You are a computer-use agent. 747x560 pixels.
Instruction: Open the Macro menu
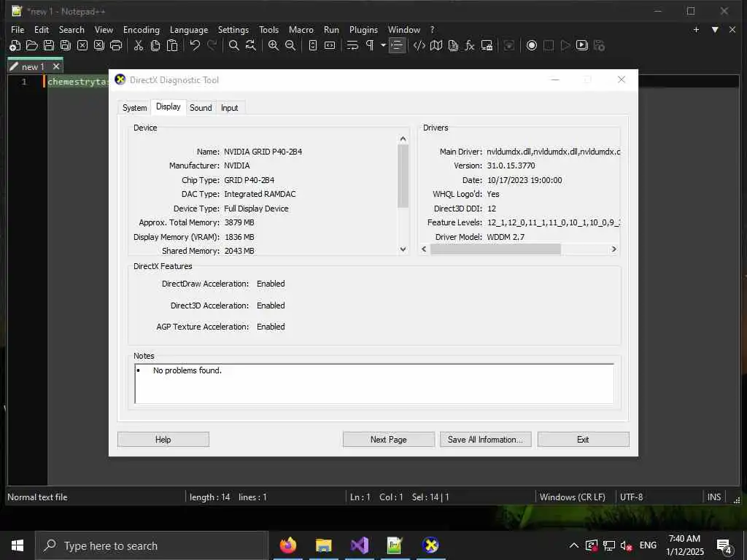coord(301,29)
